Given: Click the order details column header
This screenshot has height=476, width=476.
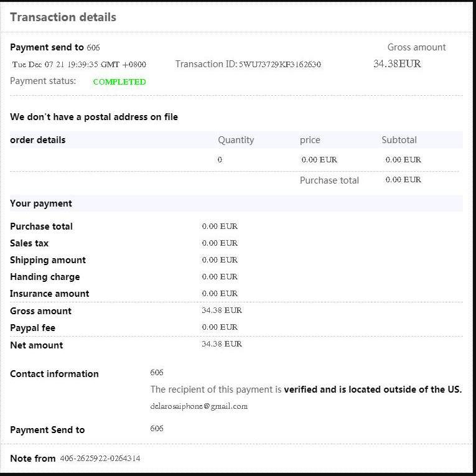Looking at the screenshot, I should pyautogui.click(x=37, y=140).
